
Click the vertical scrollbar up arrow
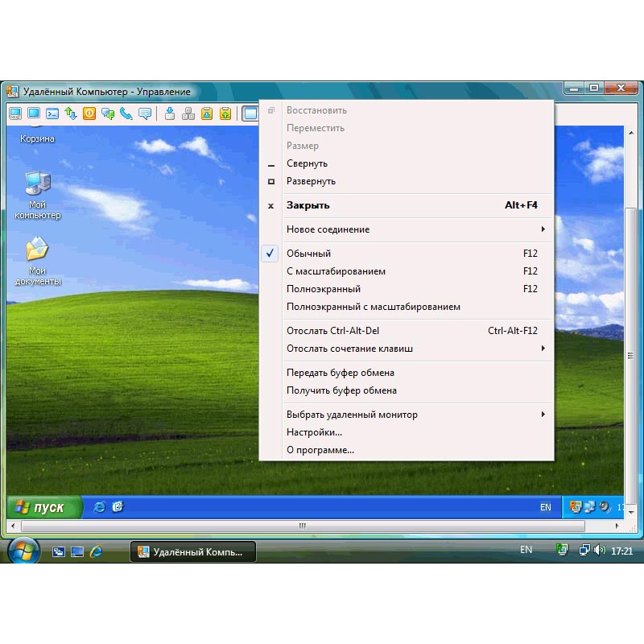point(631,133)
